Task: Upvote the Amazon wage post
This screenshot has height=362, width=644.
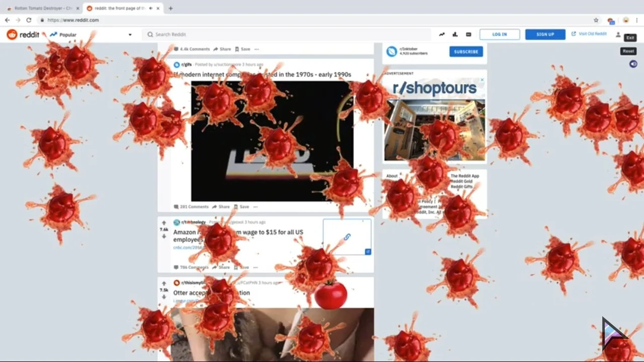Action: coord(164,223)
